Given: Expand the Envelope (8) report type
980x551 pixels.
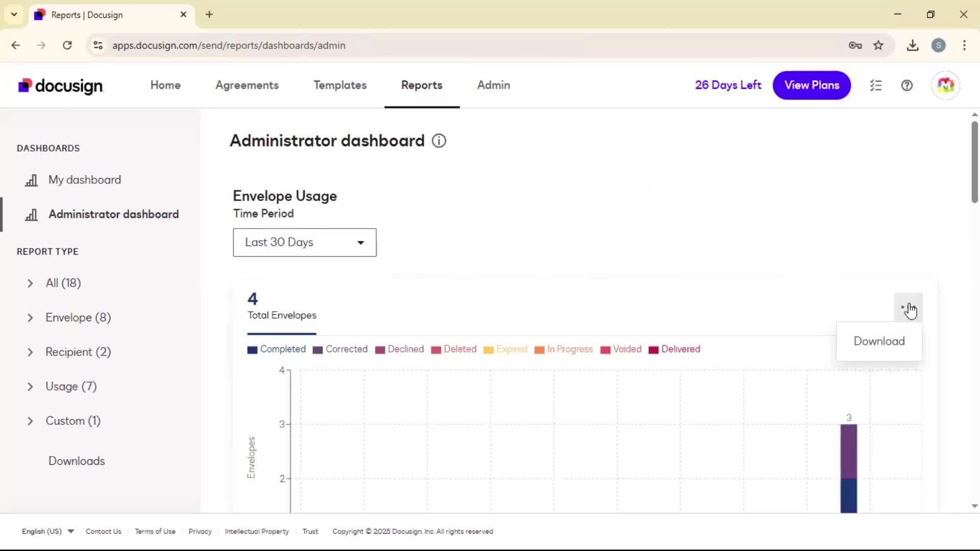Looking at the screenshot, I should [x=30, y=318].
